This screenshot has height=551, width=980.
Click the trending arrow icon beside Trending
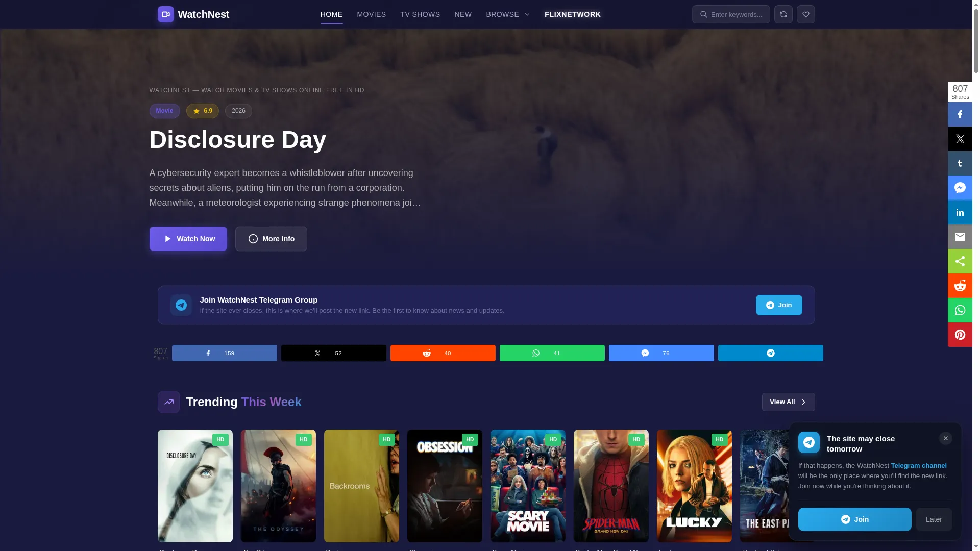coord(169,402)
